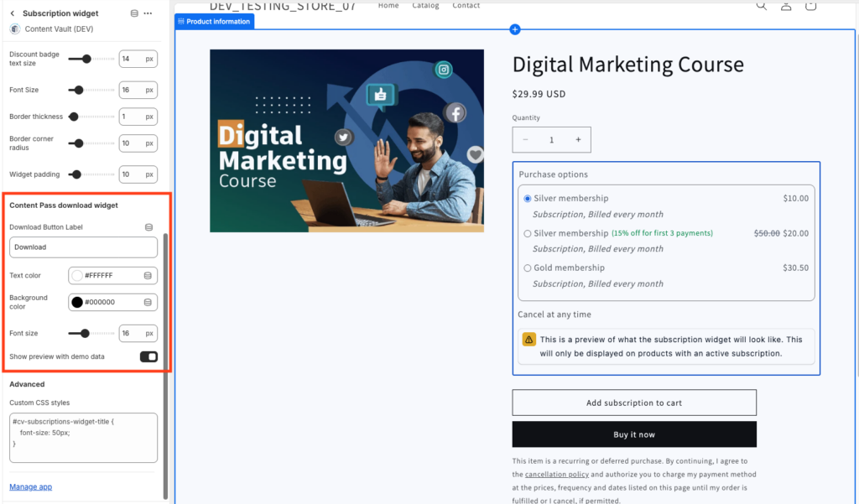Select Silver membership with 15% off
859x504 pixels.
[528, 234]
